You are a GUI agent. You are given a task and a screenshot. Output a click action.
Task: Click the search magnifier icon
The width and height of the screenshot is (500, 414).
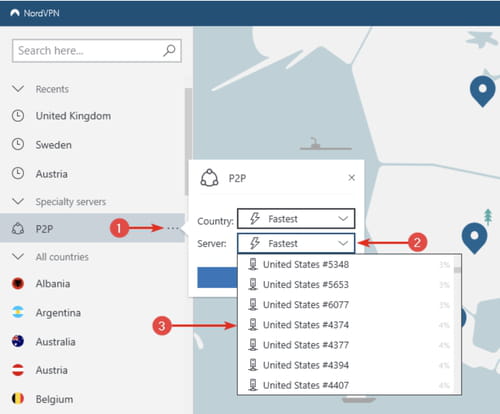point(169,51)
